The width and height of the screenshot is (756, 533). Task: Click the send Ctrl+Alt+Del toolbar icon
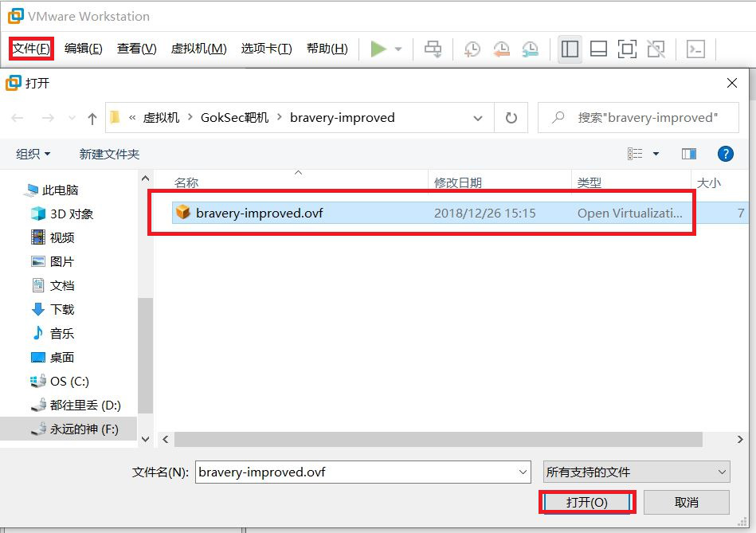(433, 49)
